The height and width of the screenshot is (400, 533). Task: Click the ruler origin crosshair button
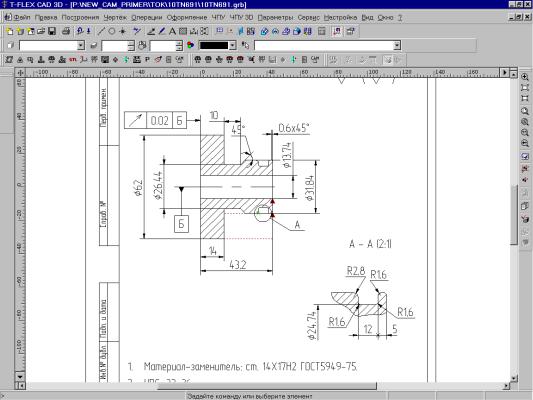point(20,72)
